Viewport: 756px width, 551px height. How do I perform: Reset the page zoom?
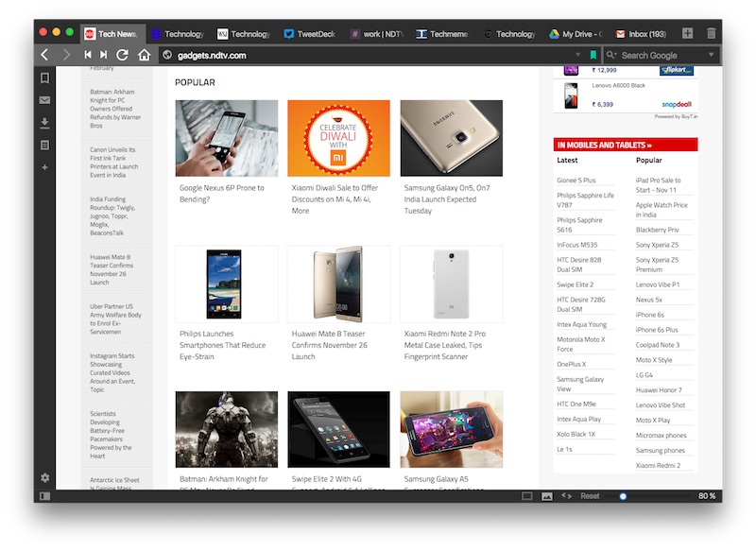(590, 495)
